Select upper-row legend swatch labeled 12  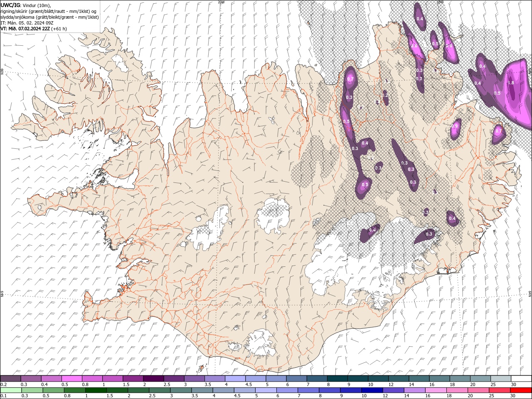point(399,379)
